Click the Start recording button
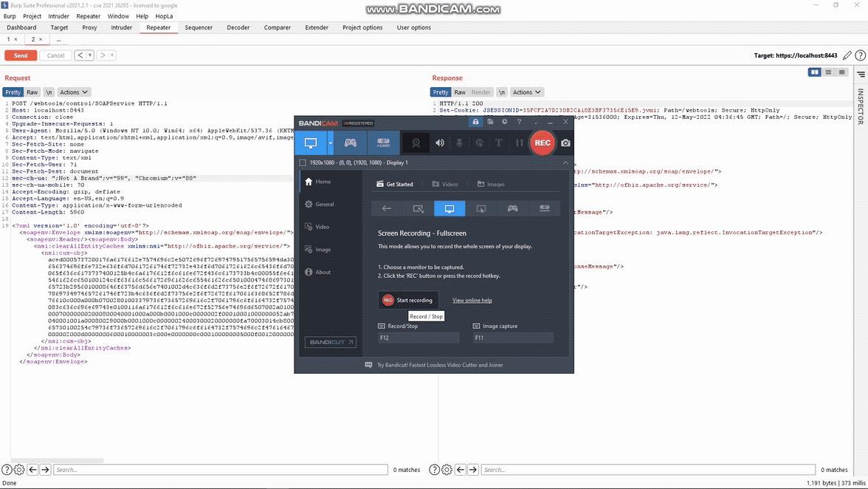 [408, 300]
